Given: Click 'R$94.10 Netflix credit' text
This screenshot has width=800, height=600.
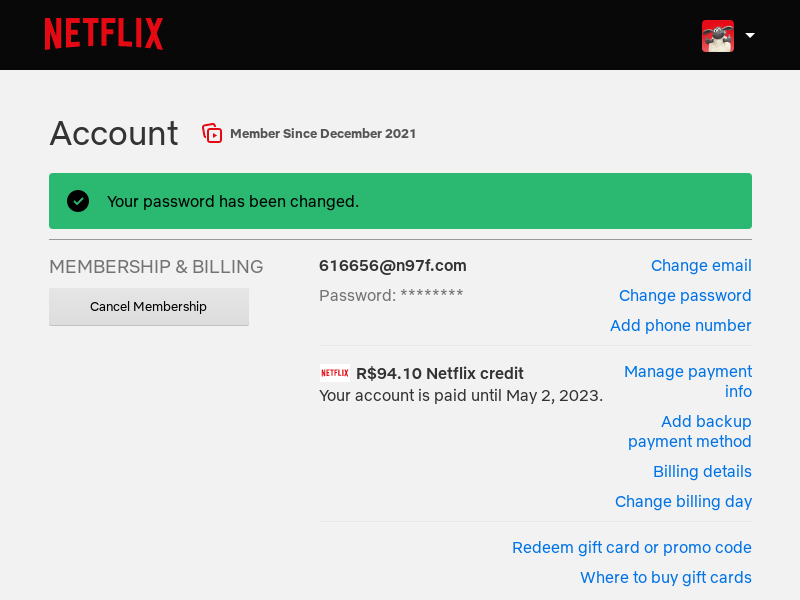Looking at the screenshot, I should [440, 373].
